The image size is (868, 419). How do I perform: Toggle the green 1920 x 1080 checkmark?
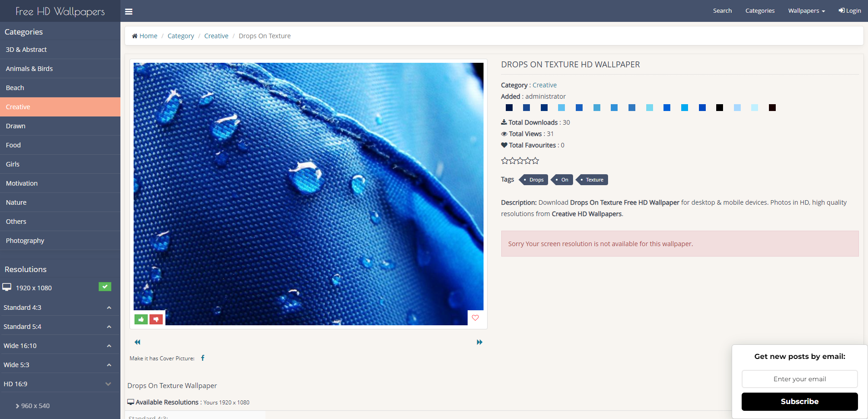[105, 287]
